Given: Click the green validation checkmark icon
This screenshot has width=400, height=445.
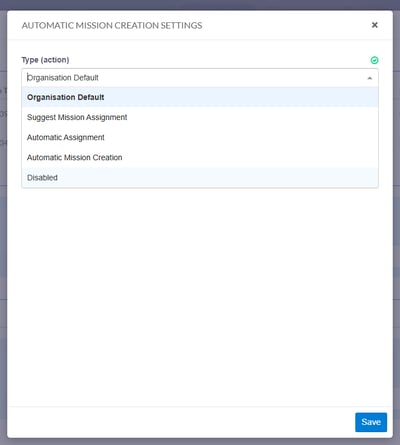Looking at the screenshot, I should (374, 60).
